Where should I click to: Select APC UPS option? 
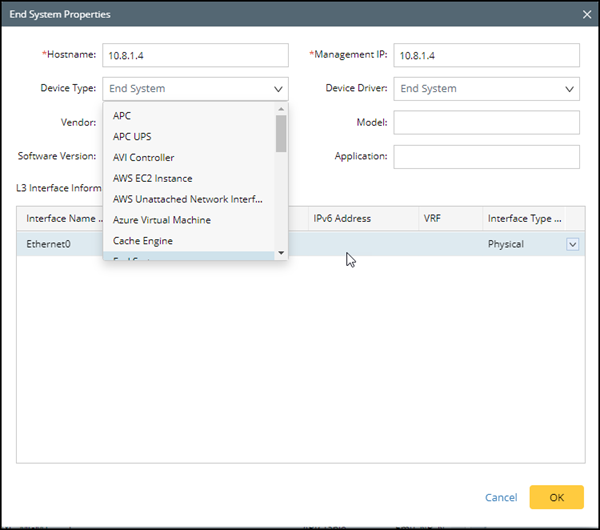pos(132,137)
